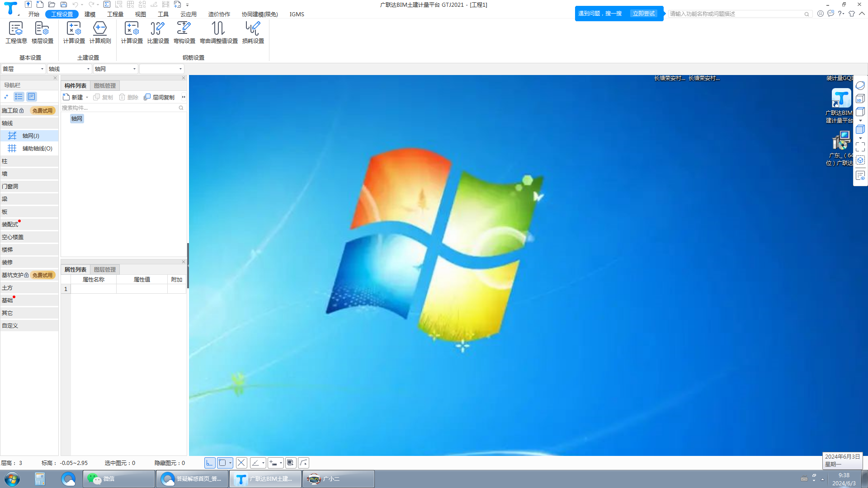Select 辅助轴线(O) in navigation tree
The width and height of the screenshot is (868, 488).
point(29,148)
